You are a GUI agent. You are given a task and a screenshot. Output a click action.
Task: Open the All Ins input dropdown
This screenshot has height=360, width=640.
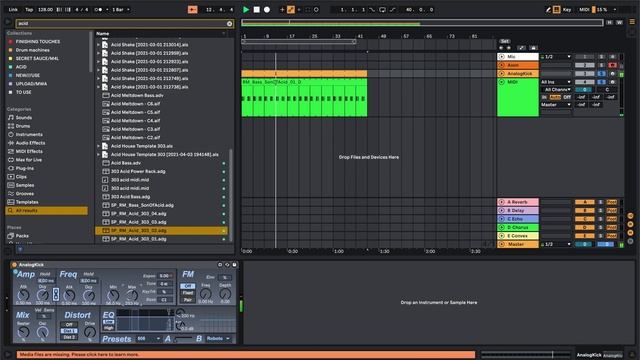[x=556, y=82]
